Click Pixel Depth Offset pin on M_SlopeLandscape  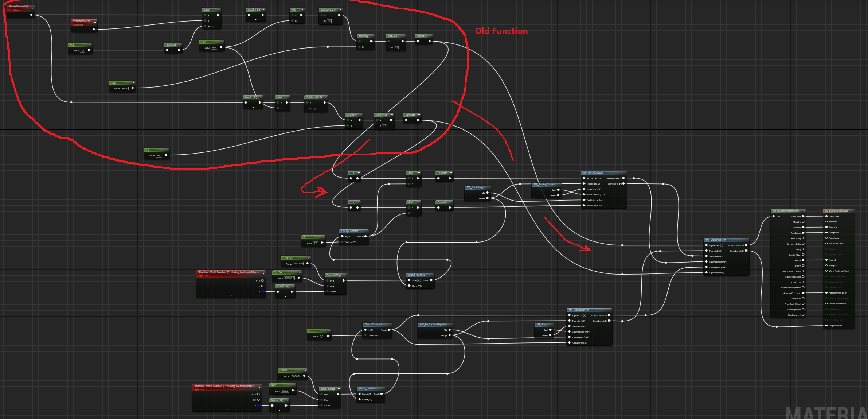point(826,304)
